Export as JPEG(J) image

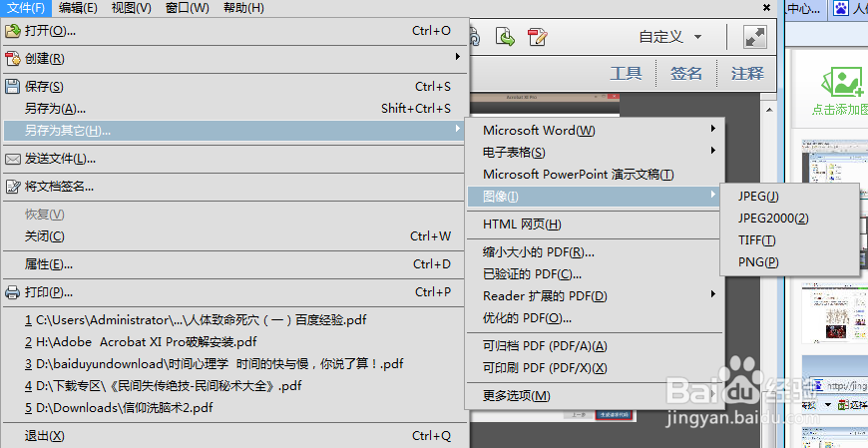click(x=790, y=197)
